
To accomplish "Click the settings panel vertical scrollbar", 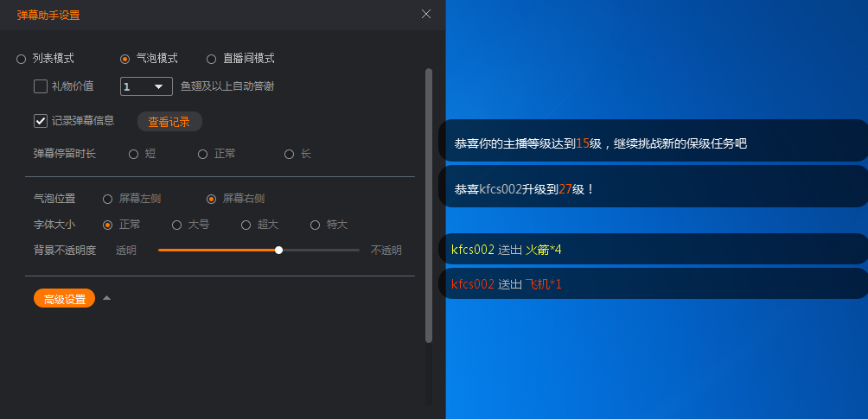I will coord(429,205).
